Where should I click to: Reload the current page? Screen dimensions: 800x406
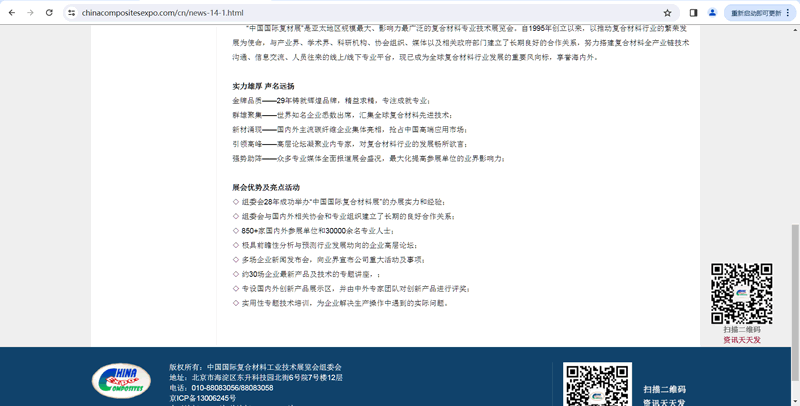(x=49, y=13)
